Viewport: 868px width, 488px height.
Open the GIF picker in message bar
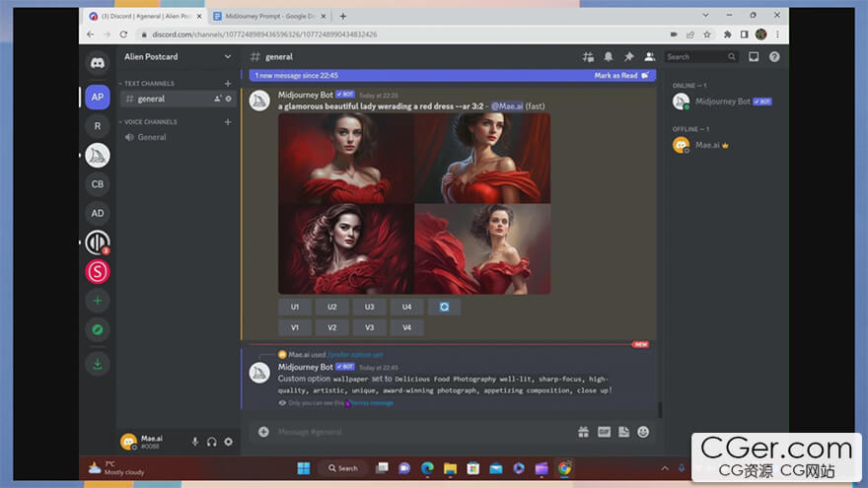pos(604,432)
